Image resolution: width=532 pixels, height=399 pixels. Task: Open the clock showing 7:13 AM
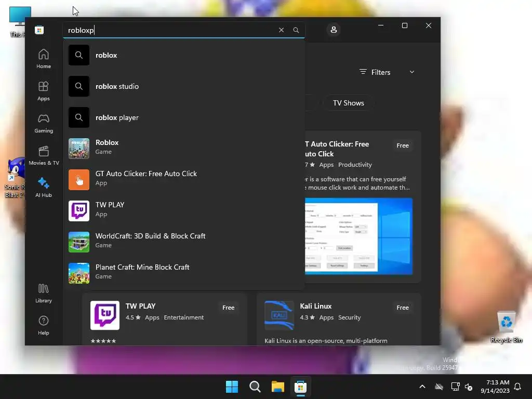(x=495, y=387)
